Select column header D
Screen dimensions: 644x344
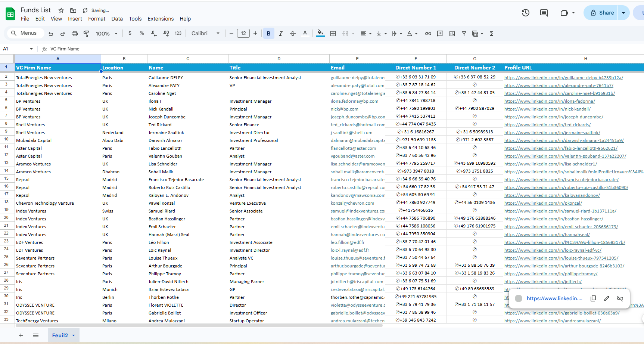279,59
